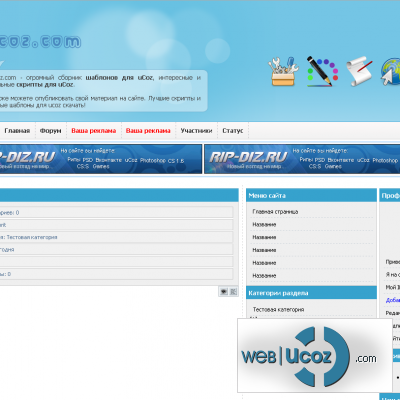
Task: Open Главная страница in site menu
Action: pyautogui.click(x=275, y=212)
